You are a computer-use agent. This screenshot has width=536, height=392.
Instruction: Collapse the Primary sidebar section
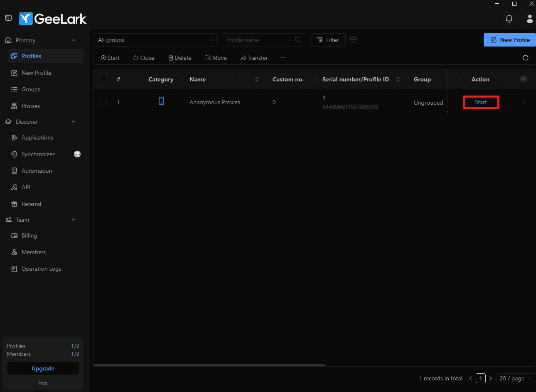coord(74,40)
